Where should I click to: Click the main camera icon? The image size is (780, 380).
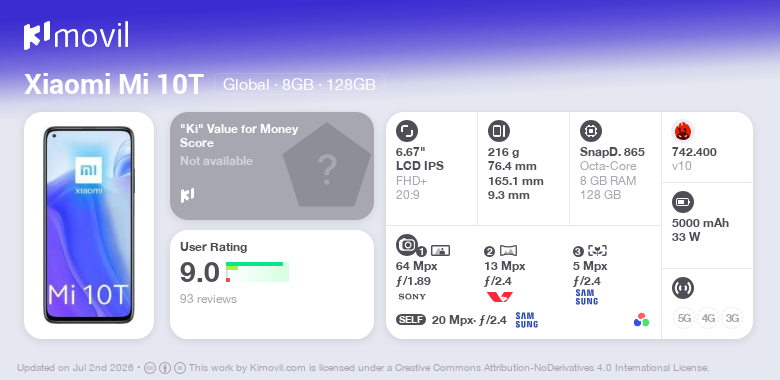406,245
